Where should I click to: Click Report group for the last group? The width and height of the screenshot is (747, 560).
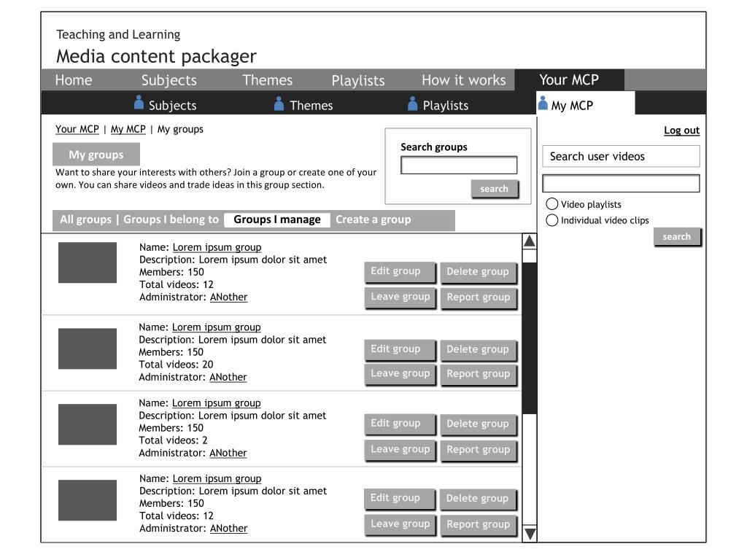click(x=479, y=525)
